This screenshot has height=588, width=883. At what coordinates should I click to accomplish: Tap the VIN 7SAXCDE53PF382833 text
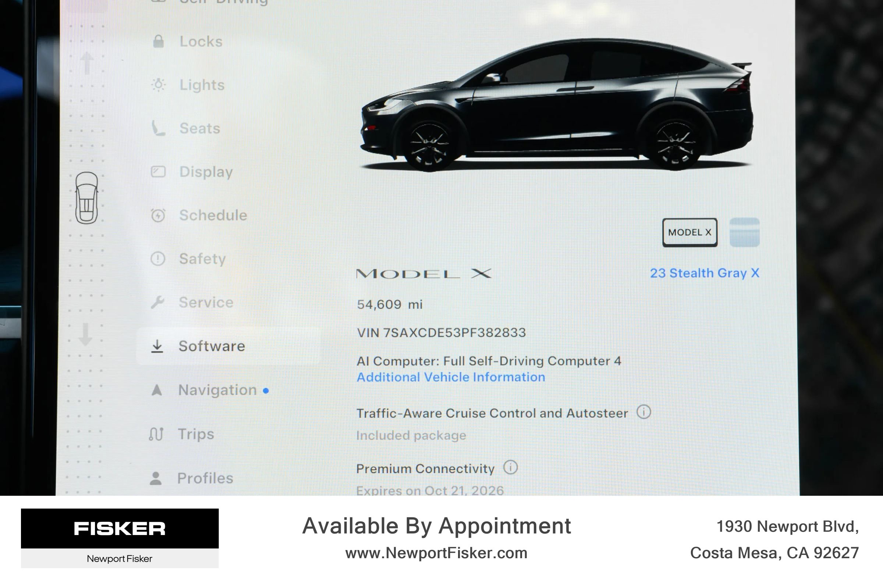click(441, 333)
